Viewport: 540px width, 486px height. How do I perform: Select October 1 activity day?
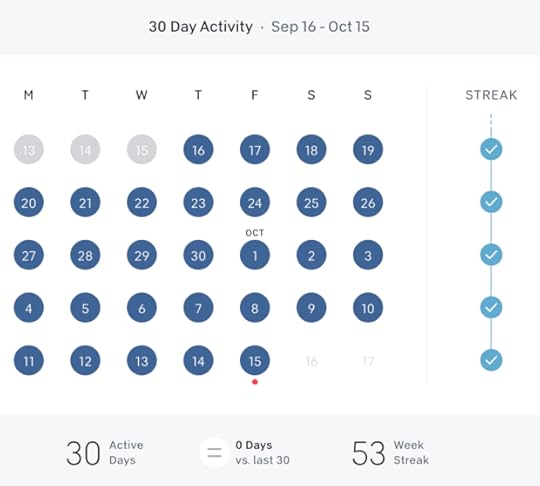click(255, 255)
